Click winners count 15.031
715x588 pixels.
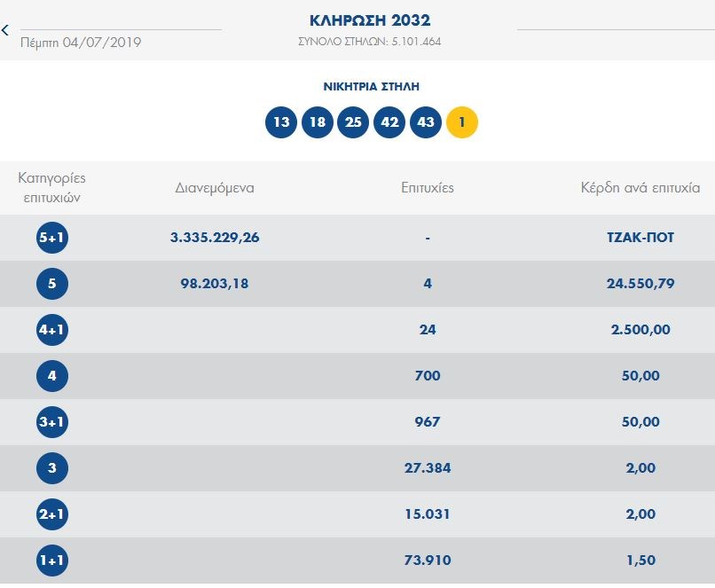coord(428,514)
